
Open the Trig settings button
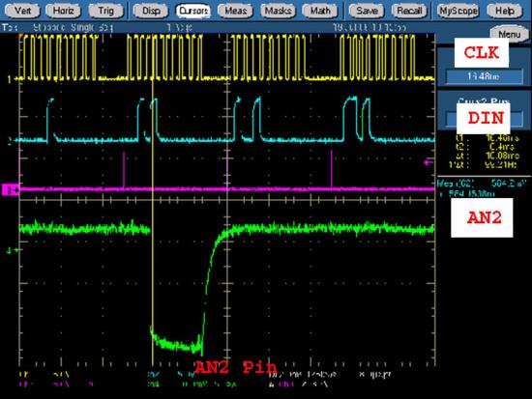106,11
